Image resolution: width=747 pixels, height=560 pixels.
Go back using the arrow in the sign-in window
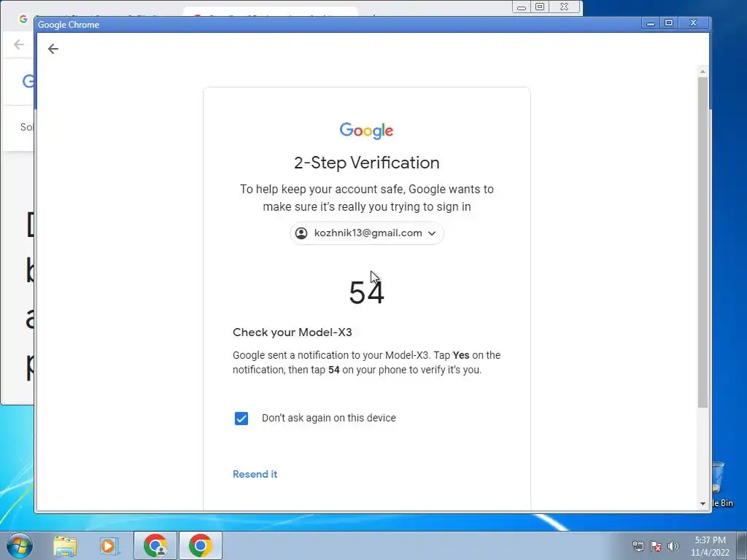click(x=53, y=49)
